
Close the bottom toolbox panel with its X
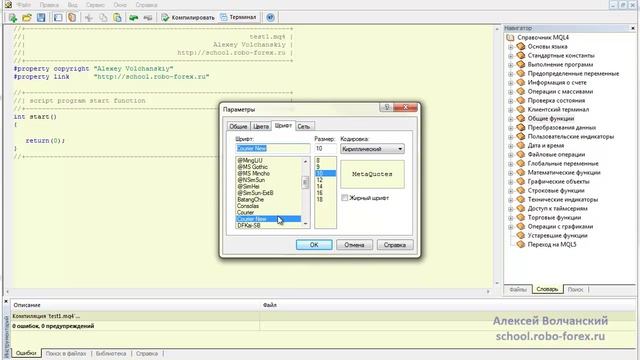(x=6, y=301)
